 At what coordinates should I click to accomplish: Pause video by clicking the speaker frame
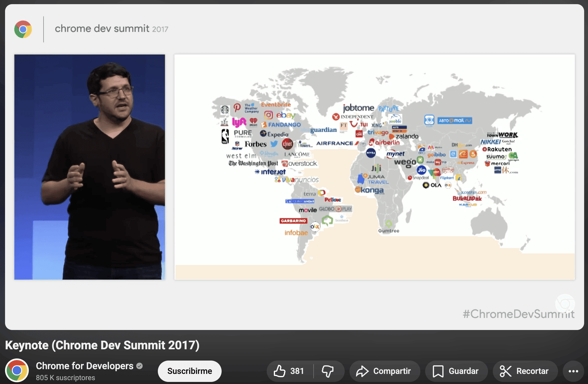pos(90,167)
